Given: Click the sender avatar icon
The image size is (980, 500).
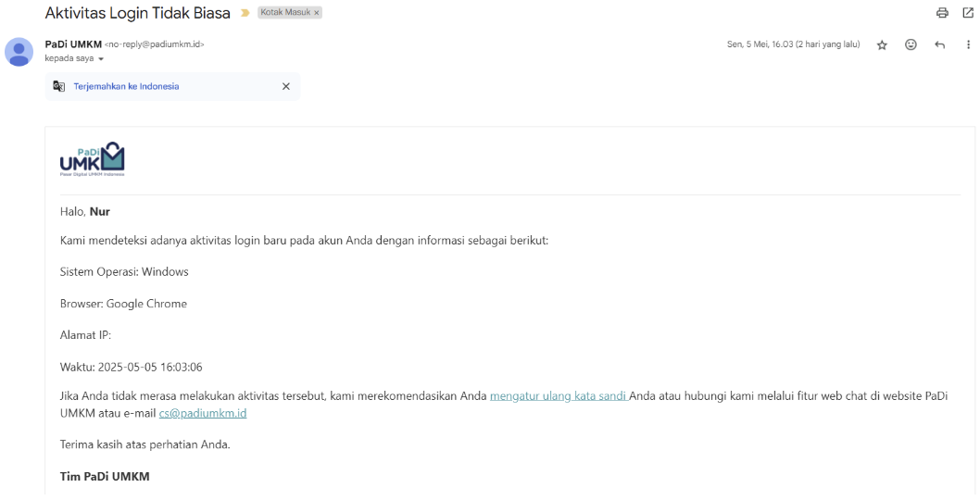Looking at the screenshot, I should 19,52.
